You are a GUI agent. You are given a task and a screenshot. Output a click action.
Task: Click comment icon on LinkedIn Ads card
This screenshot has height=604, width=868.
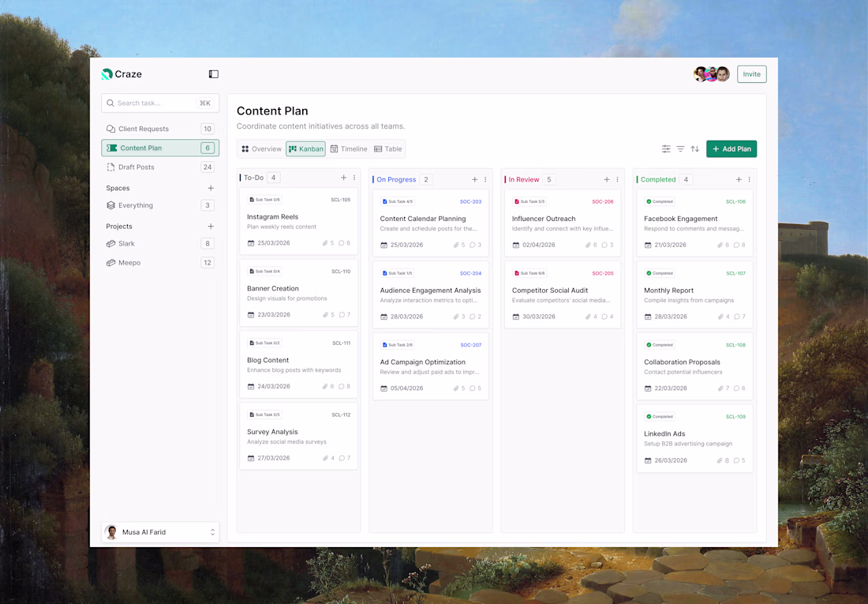(x=736, y=460)
